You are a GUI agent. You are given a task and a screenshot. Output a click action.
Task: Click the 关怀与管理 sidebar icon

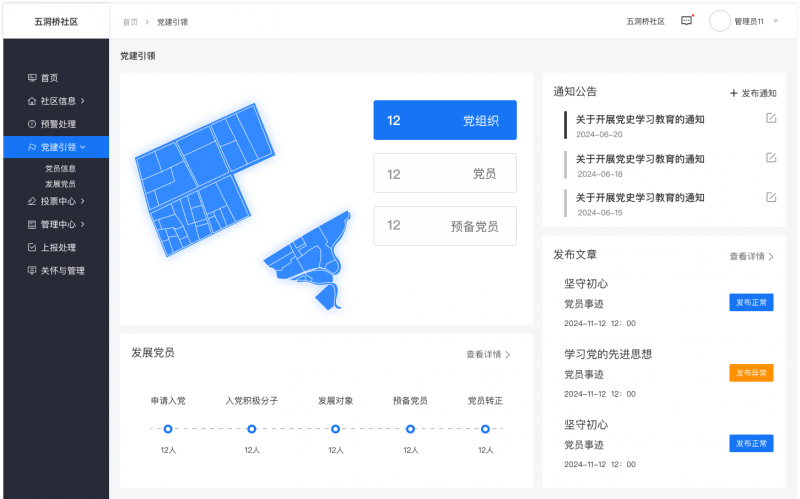[32, 271]
